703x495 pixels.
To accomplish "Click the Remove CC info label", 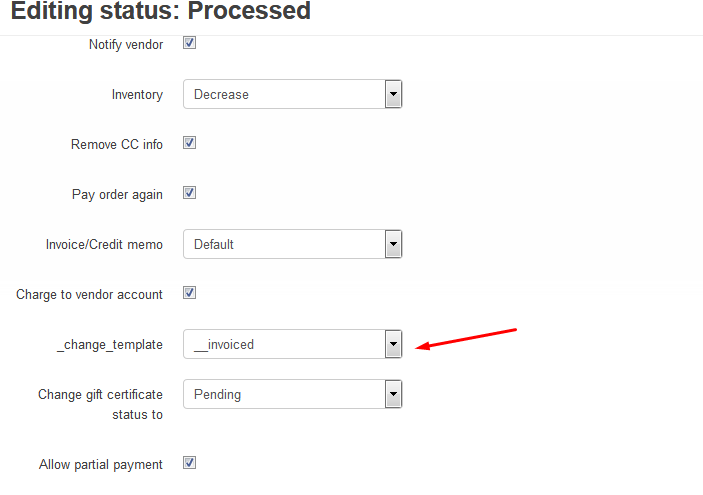I will [x=117, y=144].
